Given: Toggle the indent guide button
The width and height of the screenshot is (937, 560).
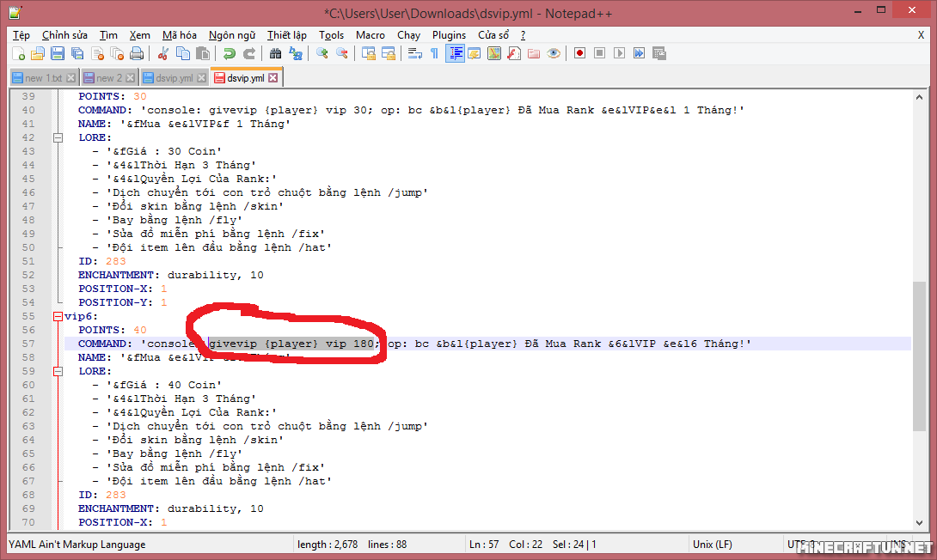Looking at the screenshot, I should (455, 54).
